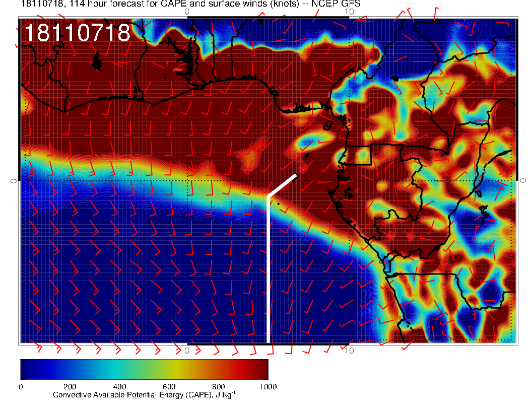Click the longitude label "0" on the top axis
This screenshot has height=411, width=532.
(x=187, y=12)
